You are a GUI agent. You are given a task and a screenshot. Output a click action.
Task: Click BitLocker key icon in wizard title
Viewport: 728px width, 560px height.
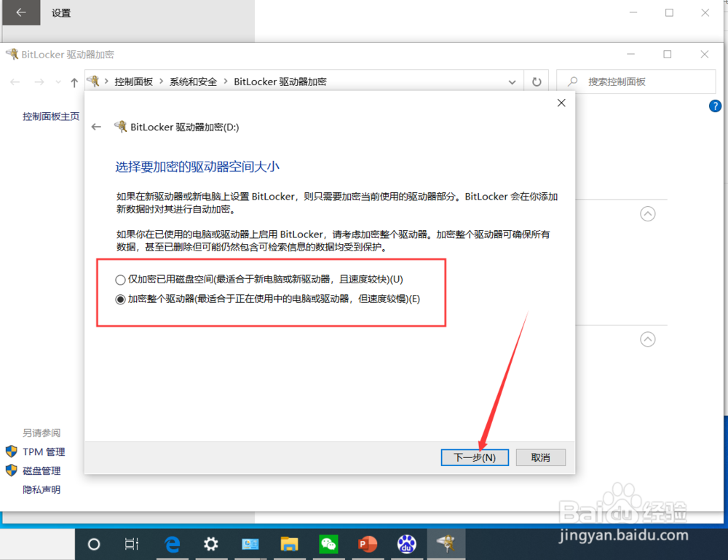(x=121, y=126)
